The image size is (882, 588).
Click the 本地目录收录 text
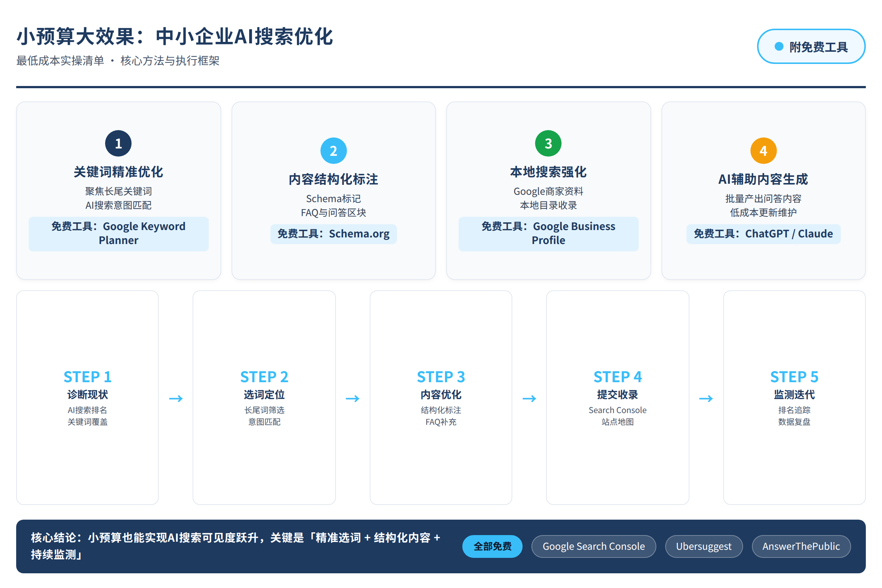click(548, 205)
